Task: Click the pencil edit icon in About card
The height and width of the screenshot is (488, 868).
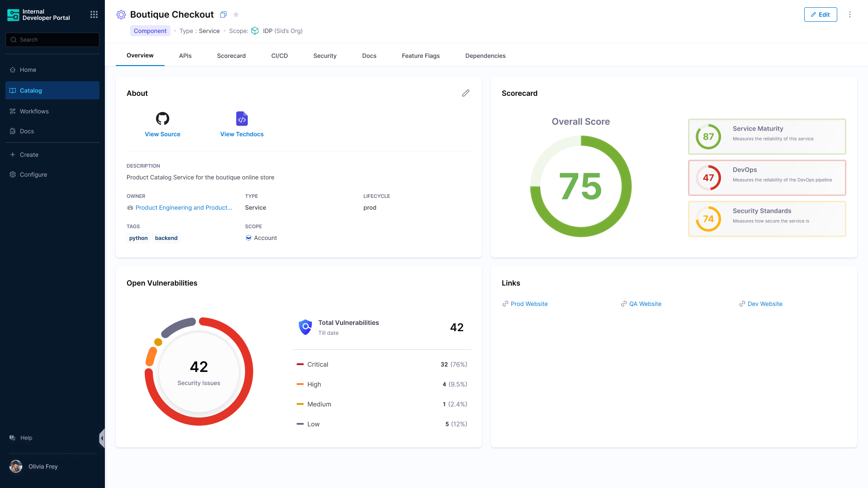Action: [x=466, y=93]
